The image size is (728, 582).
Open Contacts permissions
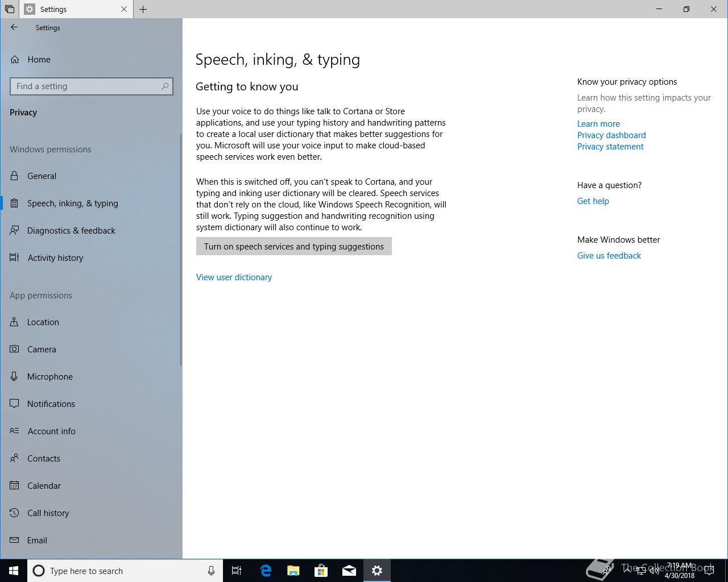point(43,458)
